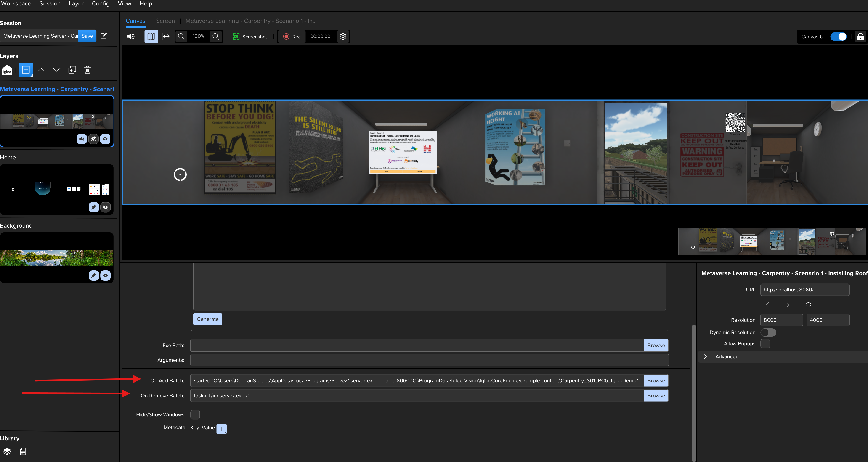Move the layer down with the chevron arrow

click(x=57, y=70)
